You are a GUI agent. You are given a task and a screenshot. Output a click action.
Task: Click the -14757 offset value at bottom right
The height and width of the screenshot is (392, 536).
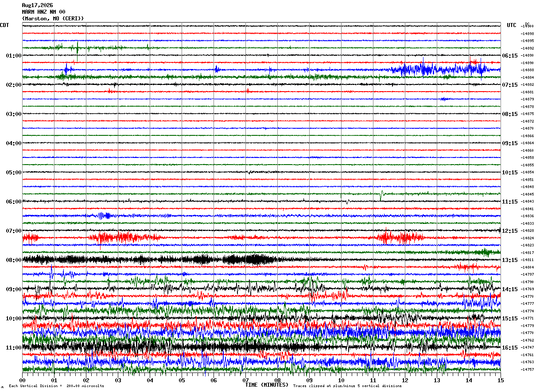527,369
